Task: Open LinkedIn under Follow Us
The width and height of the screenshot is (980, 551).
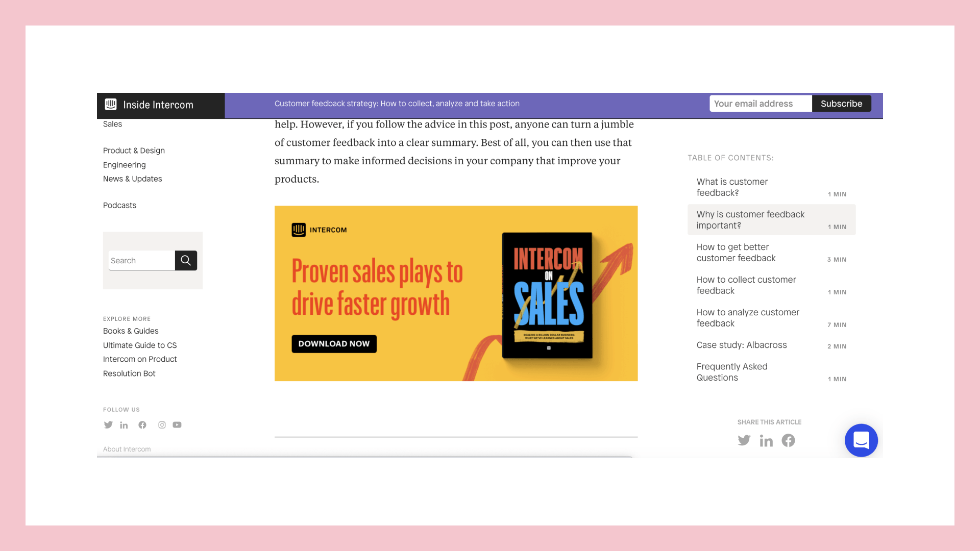Action: tap(124, 425)
